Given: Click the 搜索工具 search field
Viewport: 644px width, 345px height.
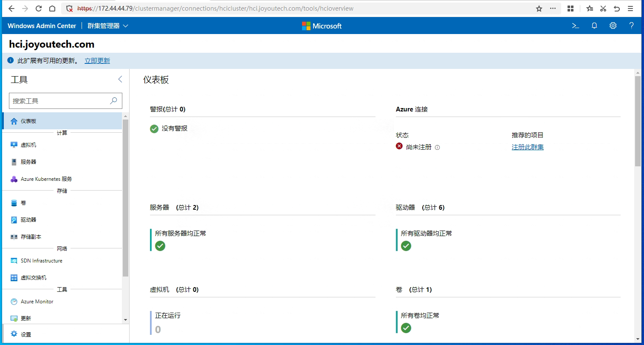Looking at the screenshot, I should tap(65, 101).
